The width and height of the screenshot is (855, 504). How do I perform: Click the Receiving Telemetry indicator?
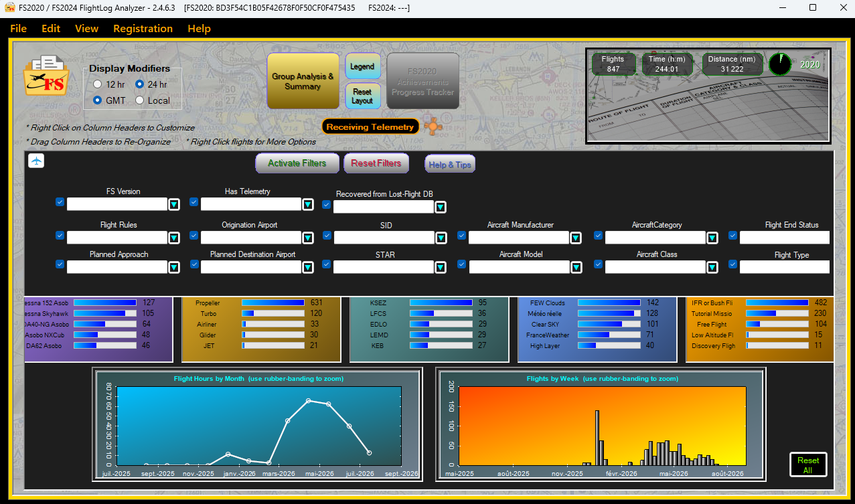(x=370, y=127)
